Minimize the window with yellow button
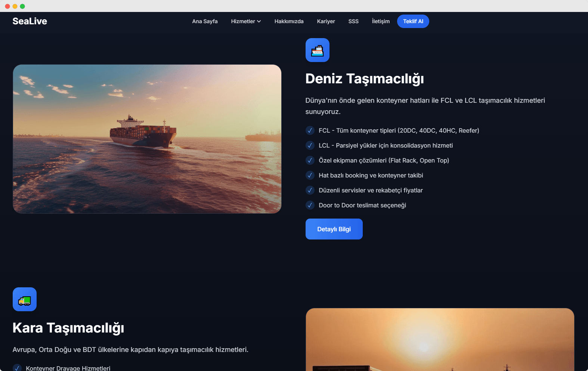Image resolution: width=588 pixels, height=371 pixels. (x=15, y=6)
